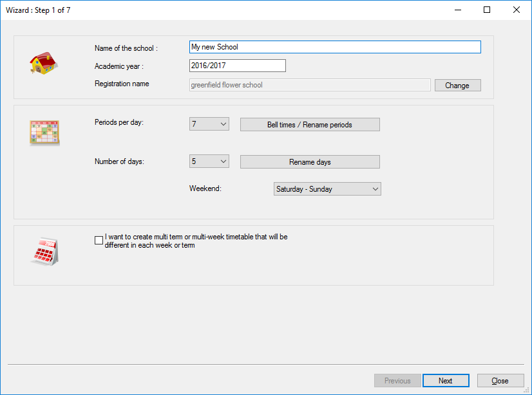Expand the Number of days dropdown

click(x=209, y=161)
